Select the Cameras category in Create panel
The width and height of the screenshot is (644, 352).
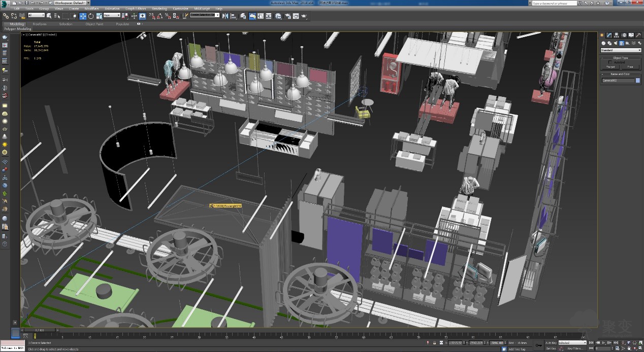click(622, 43)
